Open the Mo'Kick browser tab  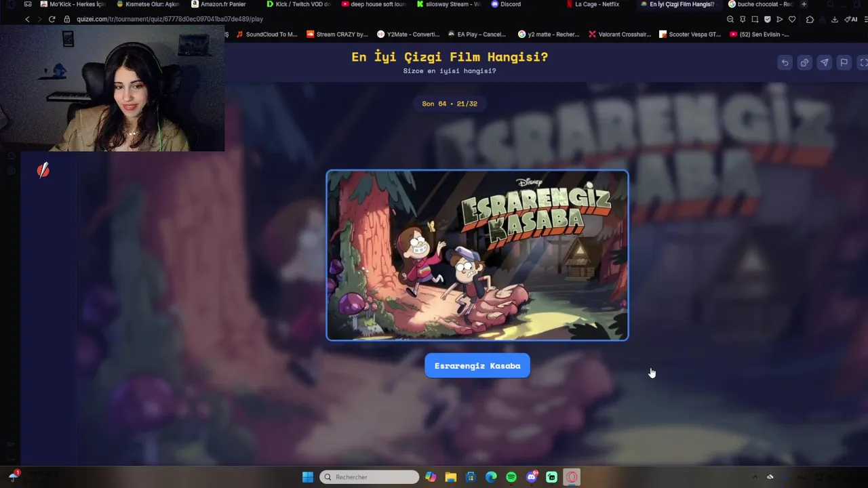point(73,4)
